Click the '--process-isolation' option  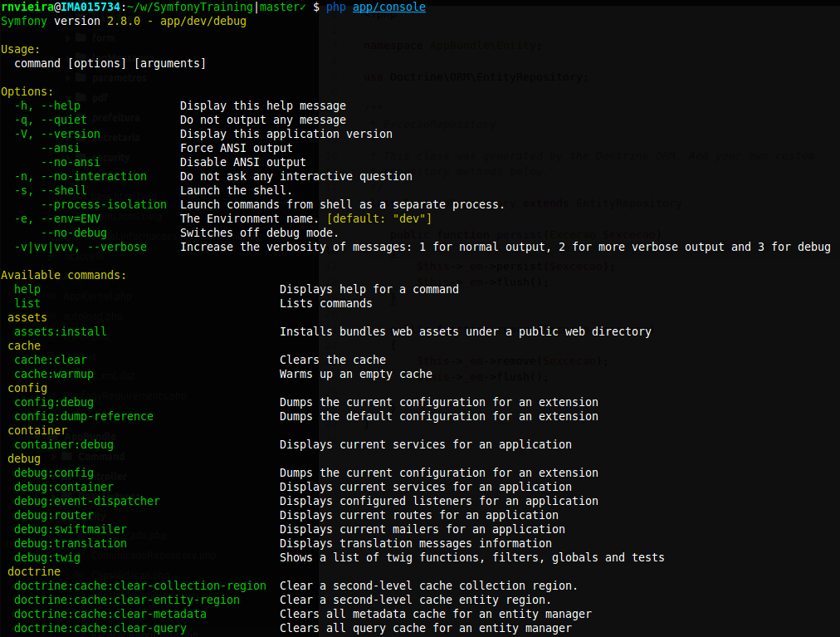click(104, 204)
